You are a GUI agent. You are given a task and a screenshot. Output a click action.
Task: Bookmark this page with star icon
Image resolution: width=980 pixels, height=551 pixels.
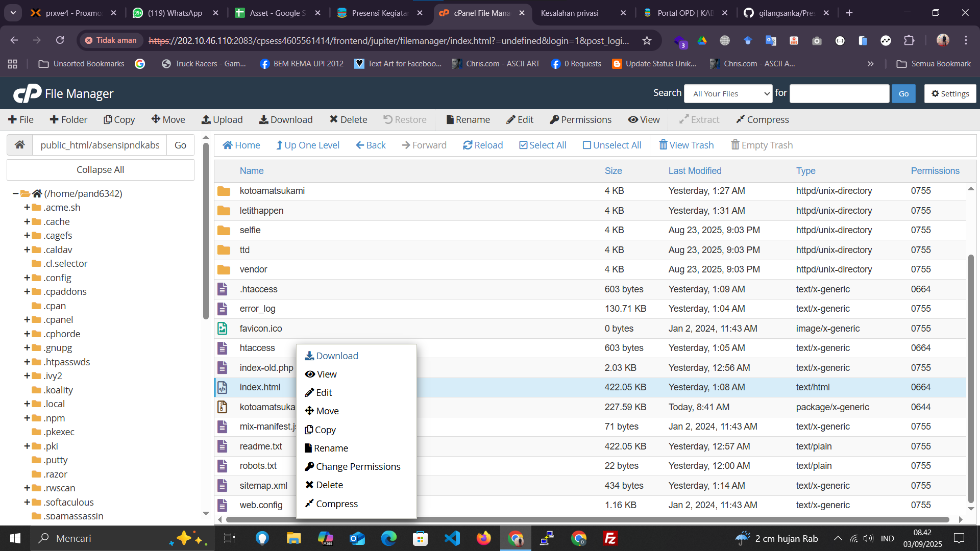coord(647,40)
